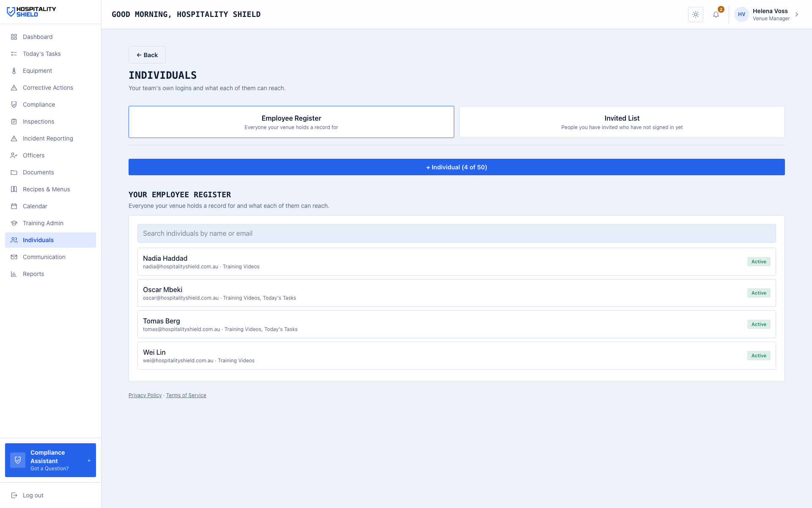Switch to the Employee Register tab

[291, 122]
